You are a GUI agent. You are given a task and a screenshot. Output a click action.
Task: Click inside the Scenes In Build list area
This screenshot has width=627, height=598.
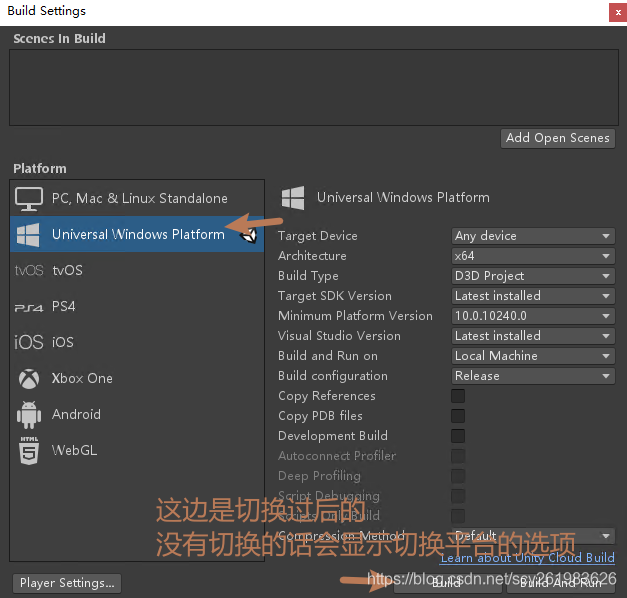pos(314,87)
